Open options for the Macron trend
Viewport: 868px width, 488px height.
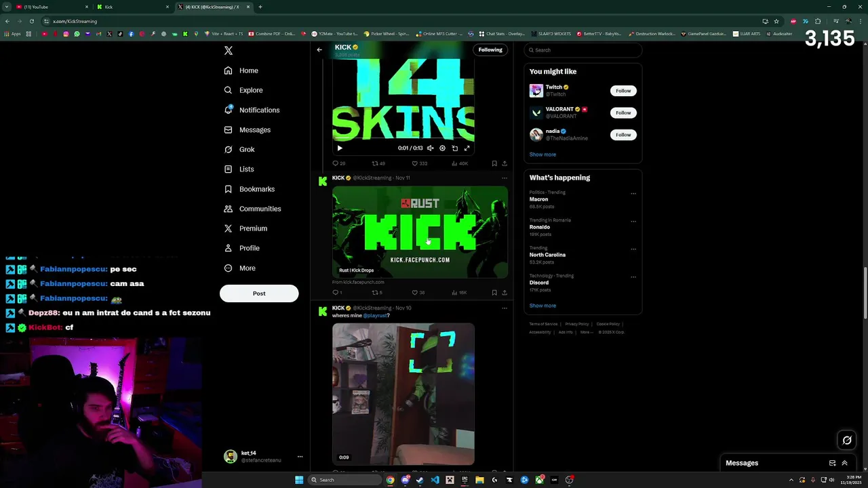(633, 194)
